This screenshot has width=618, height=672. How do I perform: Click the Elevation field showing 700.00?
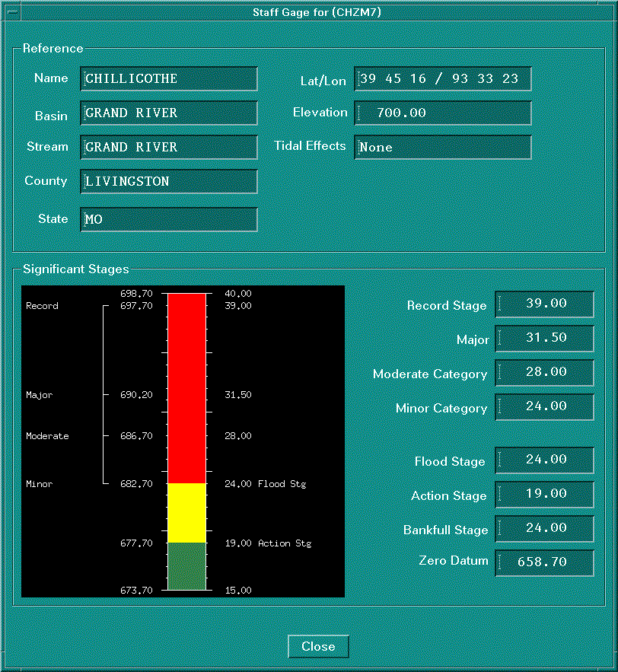443,113
